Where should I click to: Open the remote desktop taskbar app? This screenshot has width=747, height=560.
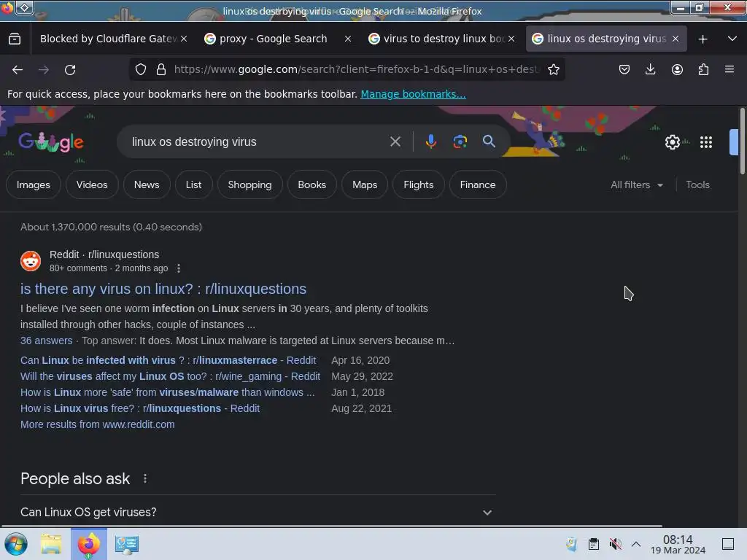[126, 544]
